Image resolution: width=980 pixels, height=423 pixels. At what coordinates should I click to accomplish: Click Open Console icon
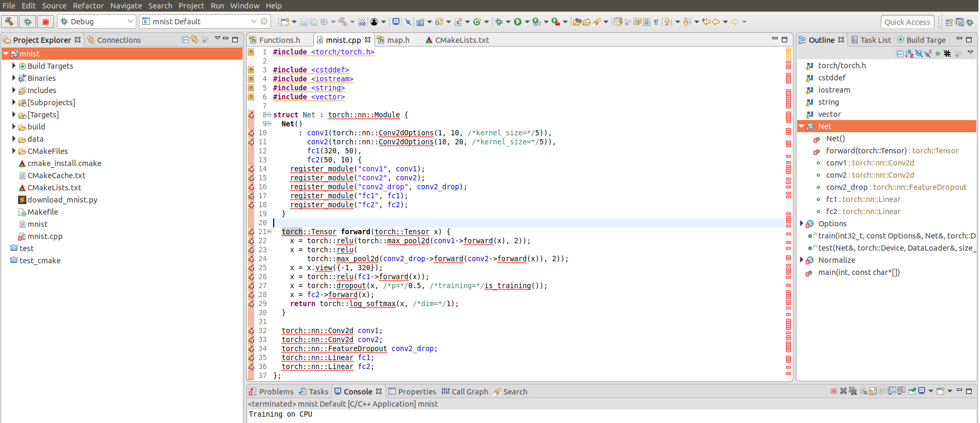[940, 391]
